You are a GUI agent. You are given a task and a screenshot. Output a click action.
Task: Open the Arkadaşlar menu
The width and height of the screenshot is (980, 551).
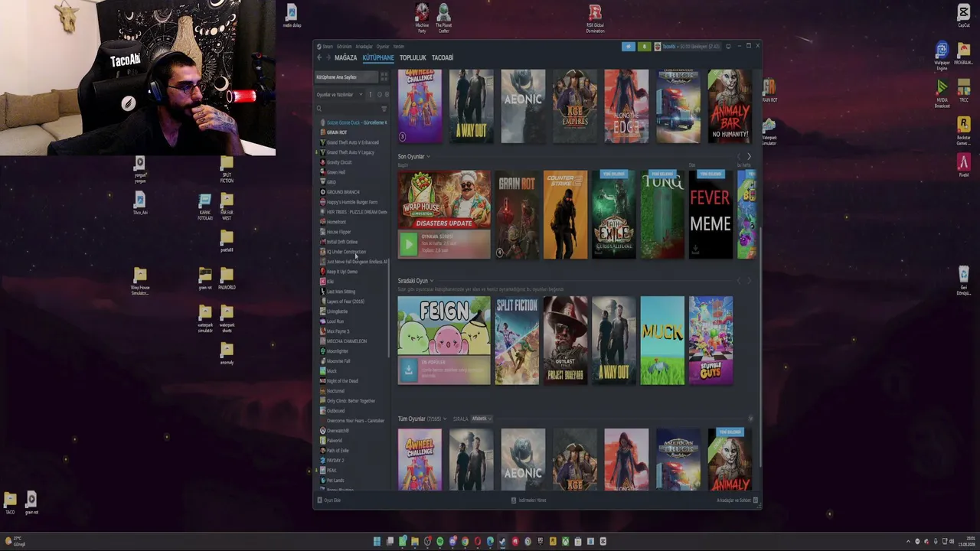point(364,47)
